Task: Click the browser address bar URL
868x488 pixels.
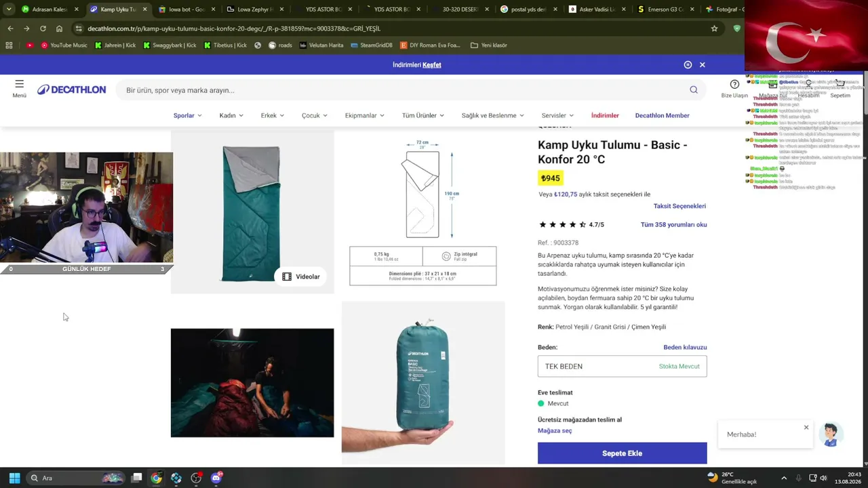Action: coord(233,28)
